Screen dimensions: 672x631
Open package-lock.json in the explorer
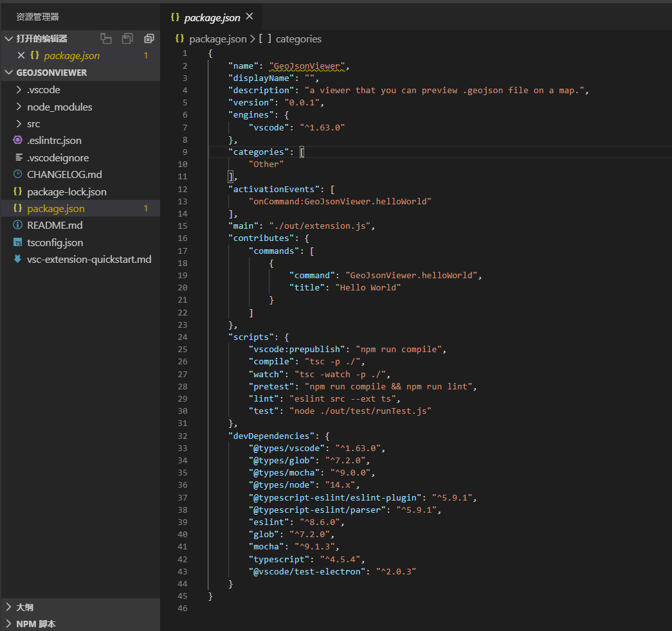pos(66,191)
